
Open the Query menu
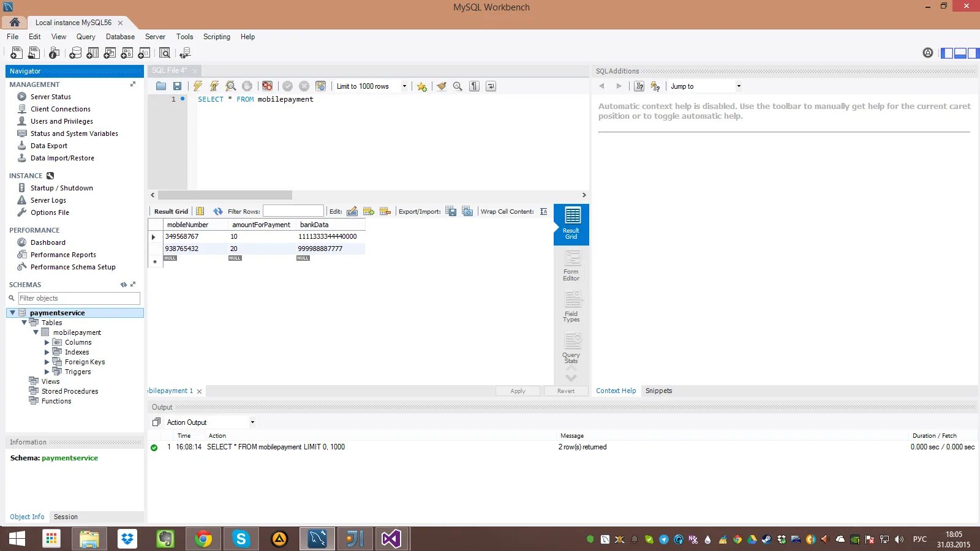(86, 37)
